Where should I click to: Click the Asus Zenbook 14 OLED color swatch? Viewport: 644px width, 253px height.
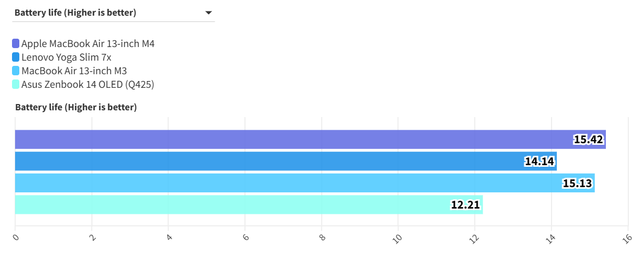coord(16,84)
